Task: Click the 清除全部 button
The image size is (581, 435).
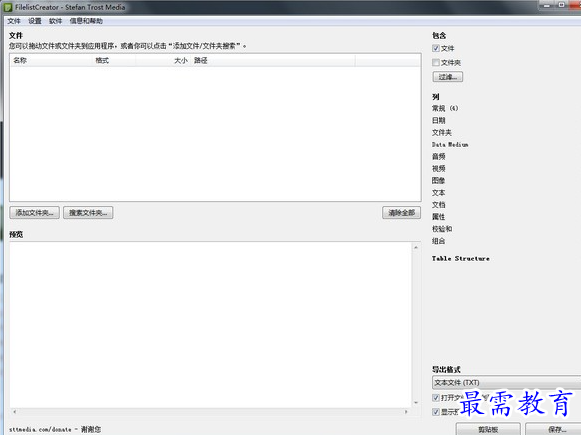Action: [x=402, y=213]
